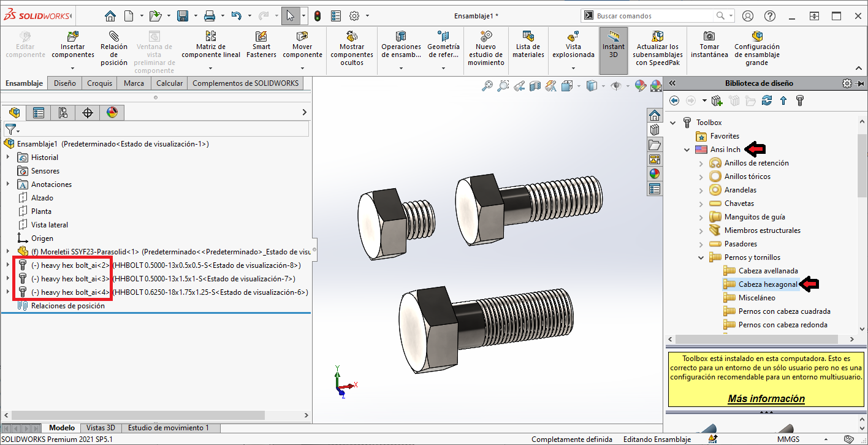
Task: Select Relación de posición tool
Action: [x=113, y=37]
